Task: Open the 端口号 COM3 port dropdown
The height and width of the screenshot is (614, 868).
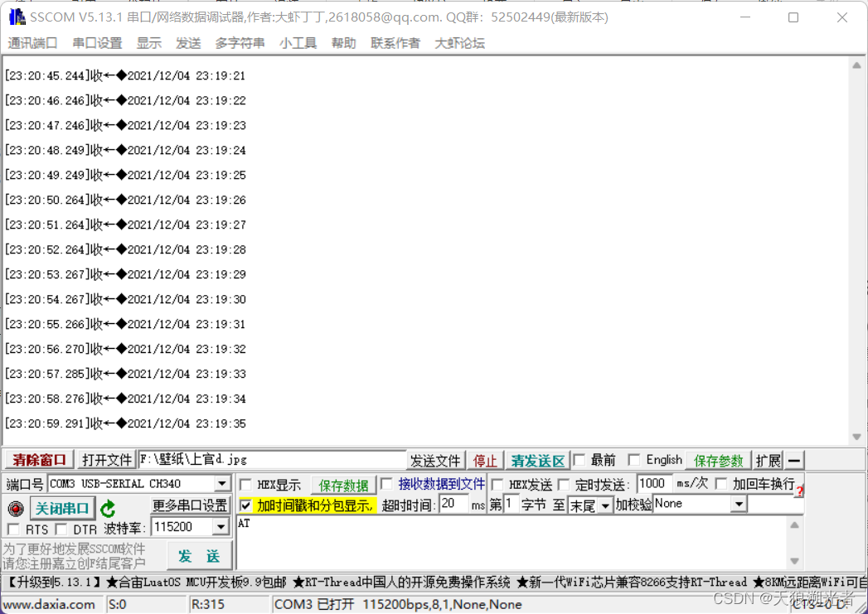Action: [221, 483]
